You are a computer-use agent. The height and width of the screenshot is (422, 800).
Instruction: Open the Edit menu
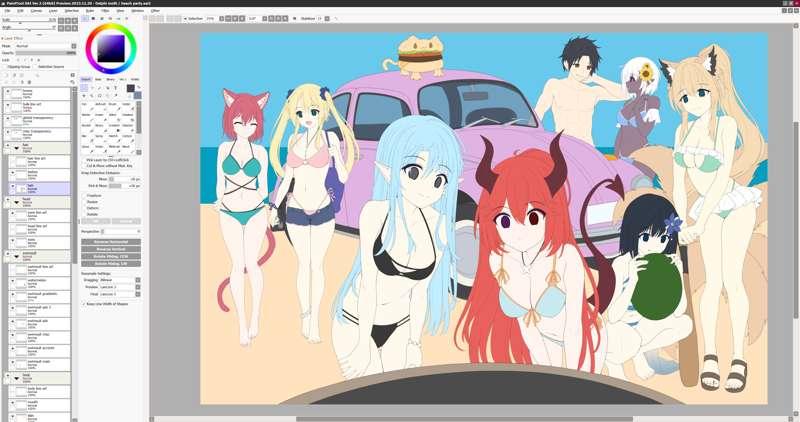20,10
